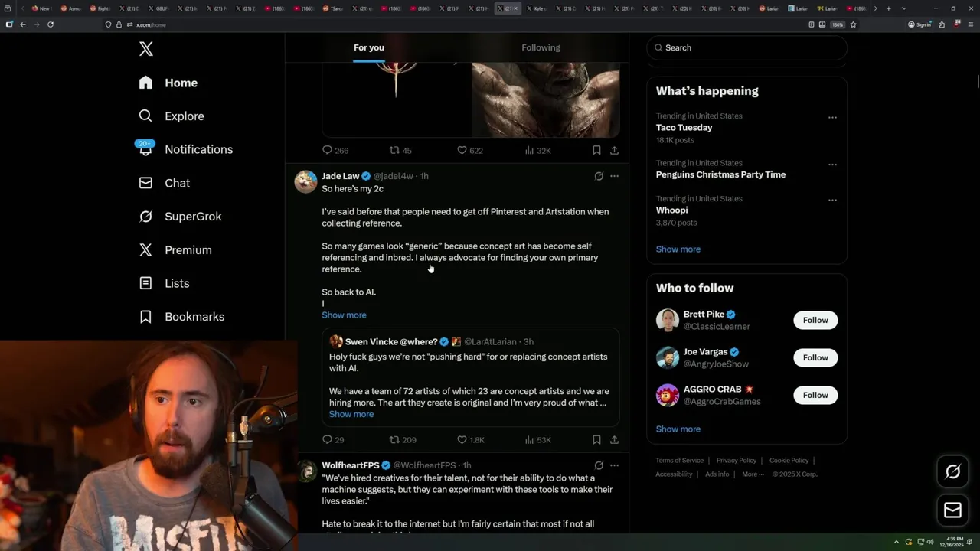Expand the More footer menu
980x551 pixels.
pyautogui.click(x=753, y=474)
